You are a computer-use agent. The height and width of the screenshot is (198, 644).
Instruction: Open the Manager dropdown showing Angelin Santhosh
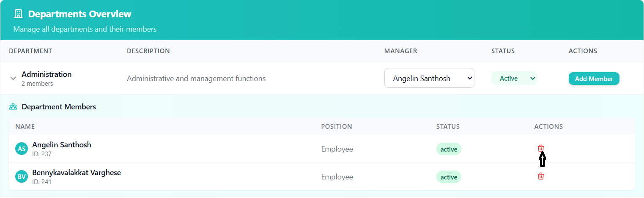(429, 78)
